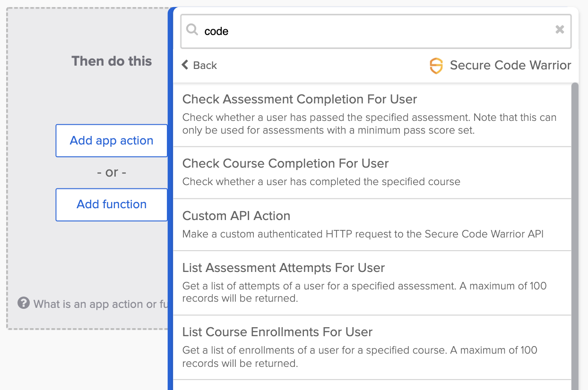The height and width of the screenshot is (390, 588).
Task: Click the "Then do this" step heading
Action: point(112,61)
